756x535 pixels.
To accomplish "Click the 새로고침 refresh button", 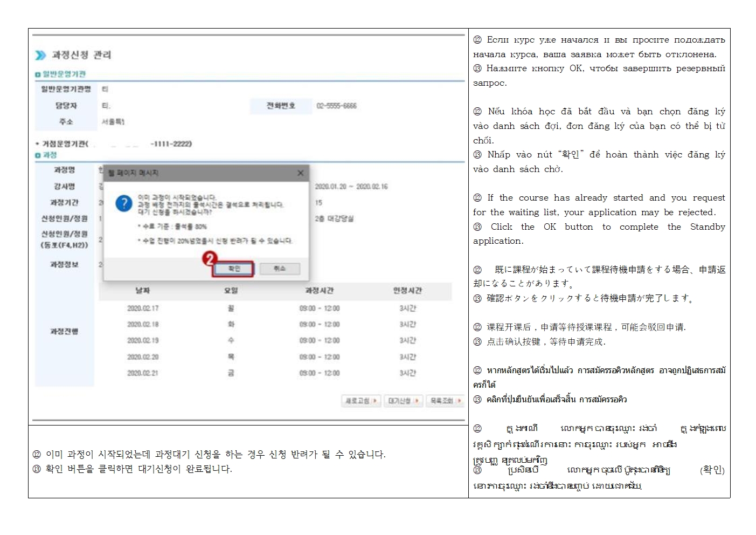I will click(x=361, y=401).
